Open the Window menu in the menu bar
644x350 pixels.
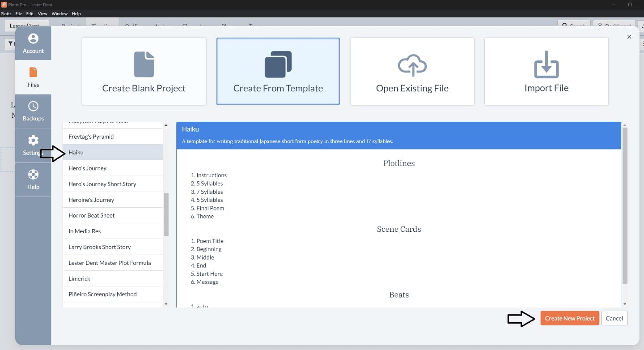(x=59, y=13)
